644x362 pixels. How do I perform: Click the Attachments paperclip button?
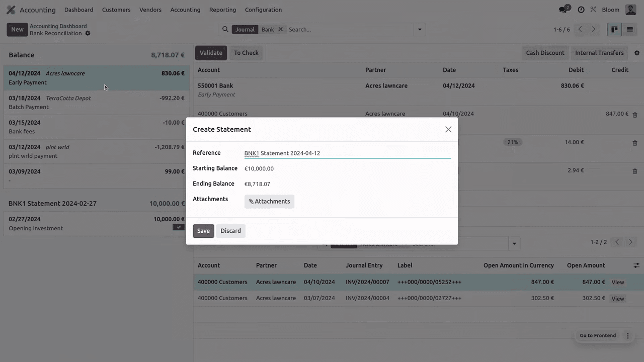tap(269, 201)
